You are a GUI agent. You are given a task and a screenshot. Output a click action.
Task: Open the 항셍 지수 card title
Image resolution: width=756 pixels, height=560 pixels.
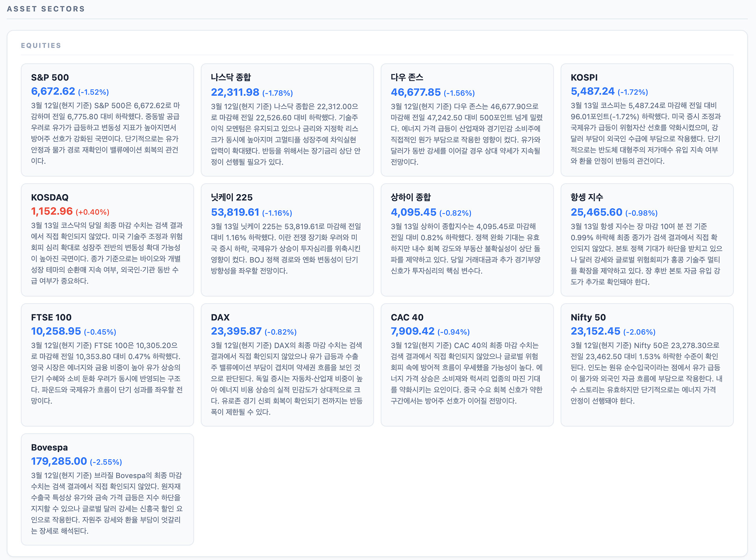(x=587, y=197)
